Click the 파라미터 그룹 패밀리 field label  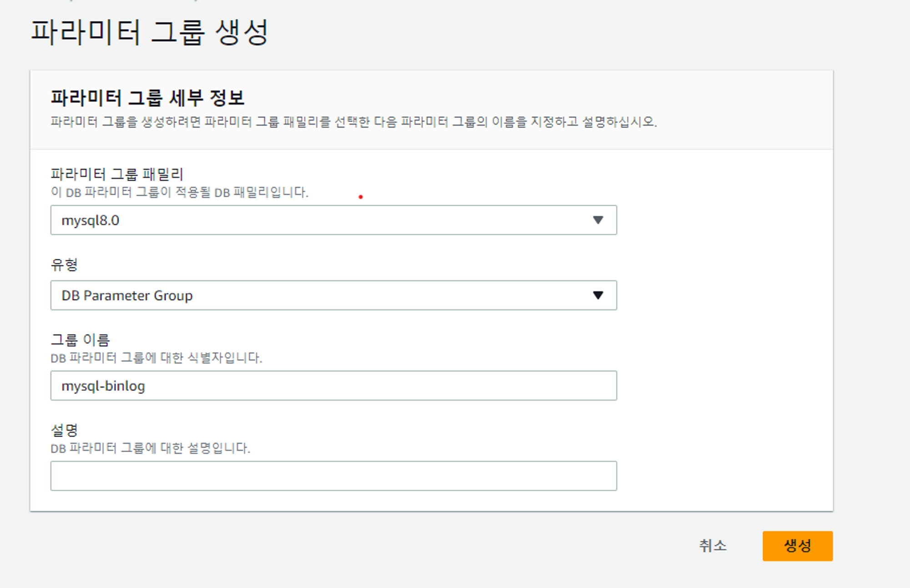pyautogui.click(x=116, y=174)
